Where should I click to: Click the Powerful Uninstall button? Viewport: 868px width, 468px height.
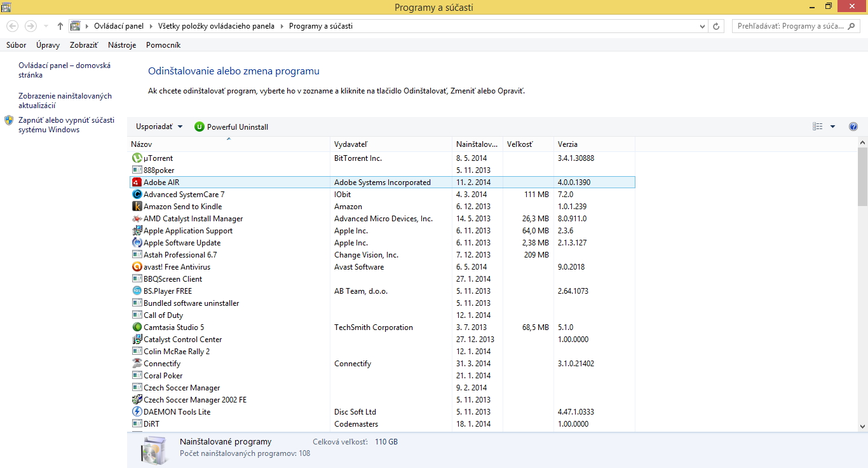231,127
